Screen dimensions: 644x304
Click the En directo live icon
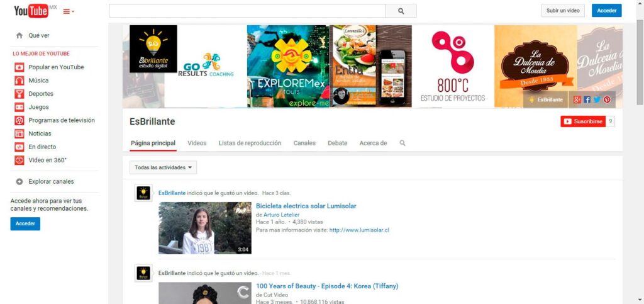(x=19, y=147)
